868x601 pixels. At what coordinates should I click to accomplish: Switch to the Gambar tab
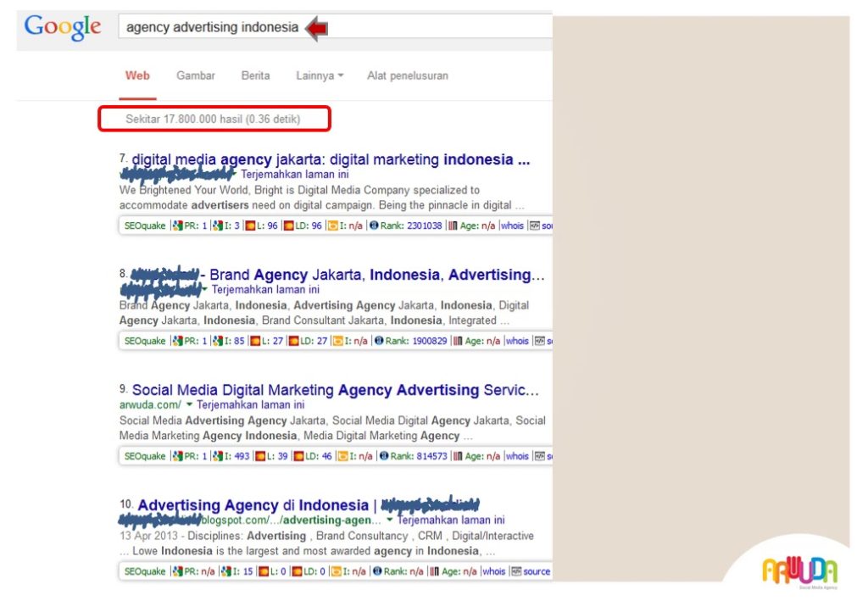[x=196, y=75]
